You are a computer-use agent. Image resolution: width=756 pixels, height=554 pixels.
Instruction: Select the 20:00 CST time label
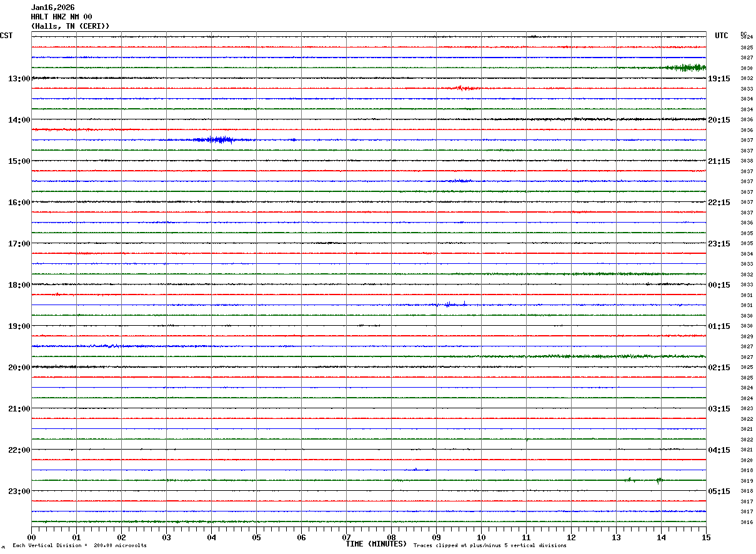(19, 368)
